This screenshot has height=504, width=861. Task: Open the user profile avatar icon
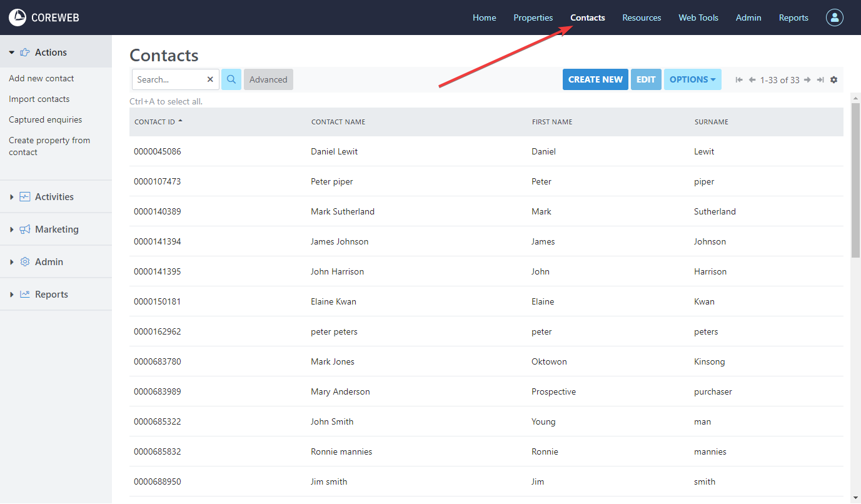pos(834,18)
